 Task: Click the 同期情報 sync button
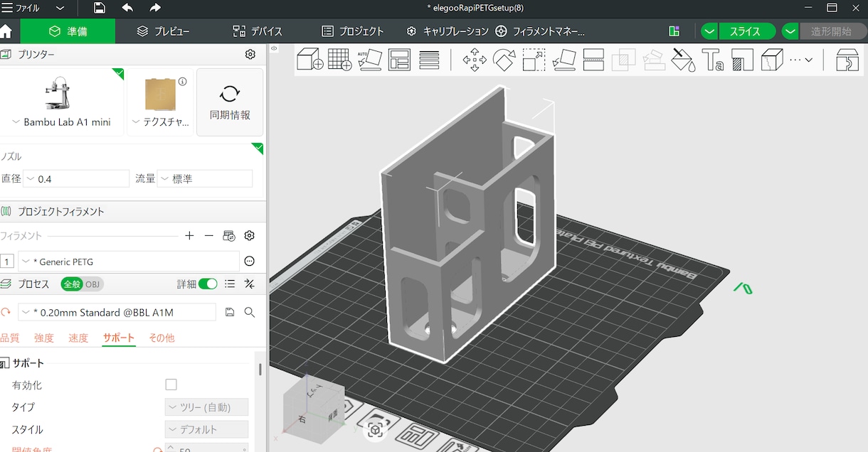tap(230, 102)
